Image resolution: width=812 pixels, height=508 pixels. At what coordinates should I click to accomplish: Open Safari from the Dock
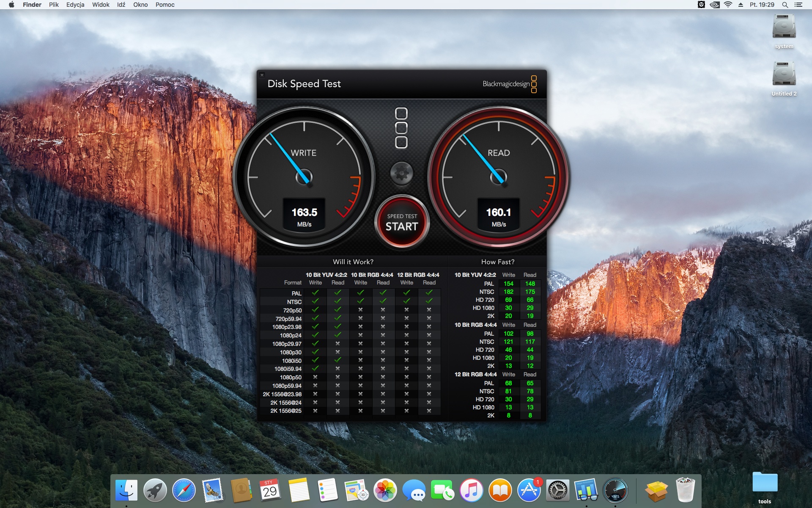(184, 490)
